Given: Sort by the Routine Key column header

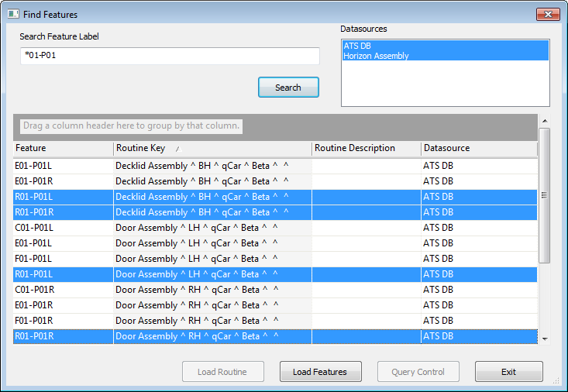Looking at the screenshot, I should [212, 148].
